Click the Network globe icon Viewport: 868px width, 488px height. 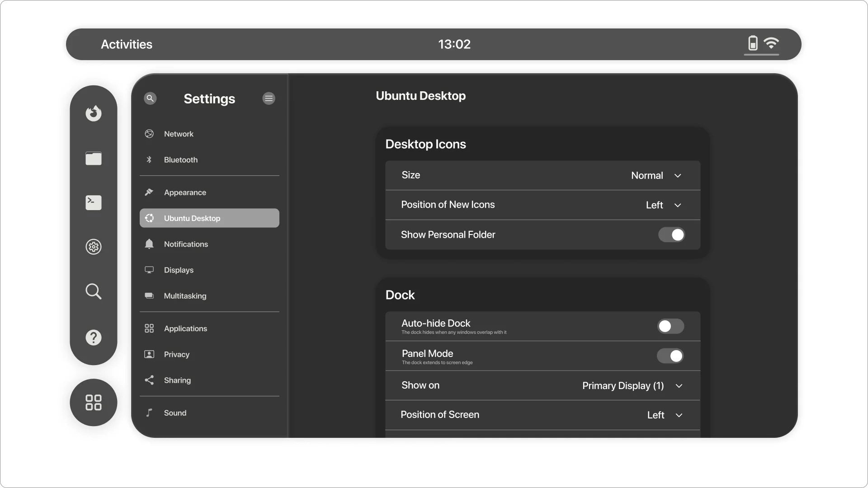149,134
